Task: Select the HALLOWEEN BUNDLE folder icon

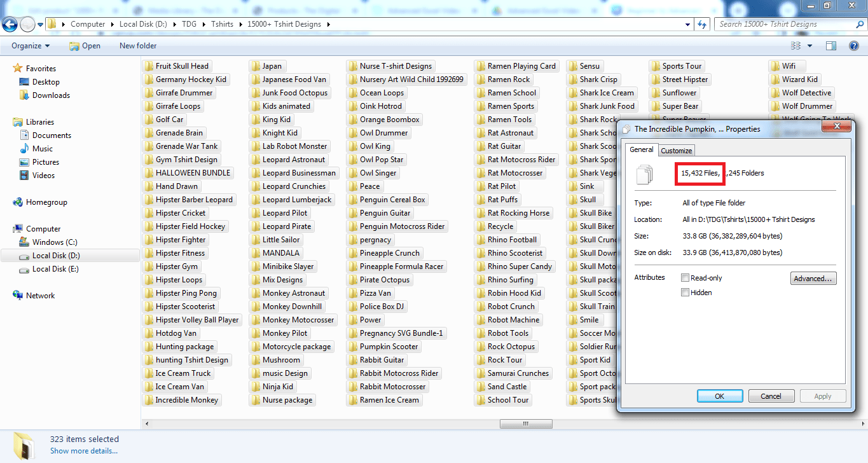Action: pyautogui.click(x=148, y=173)
